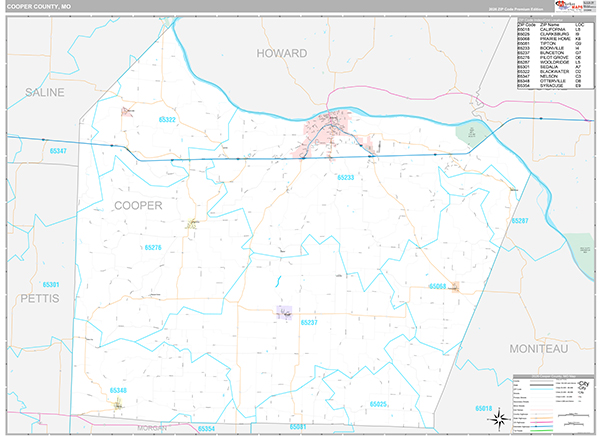The height and width of the screenshot is (436, 600).
Task: Click the 65025 ZIP code label
Action: [x=378, y=404]
